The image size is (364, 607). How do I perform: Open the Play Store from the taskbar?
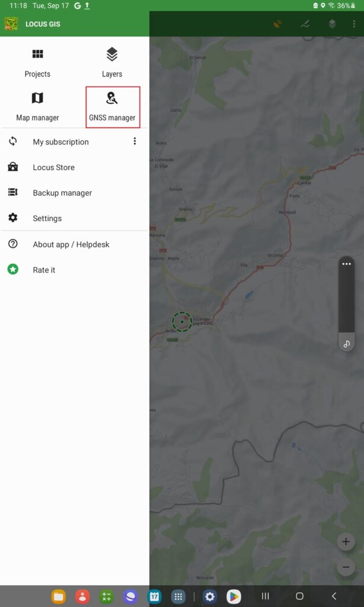coord(234,596)
